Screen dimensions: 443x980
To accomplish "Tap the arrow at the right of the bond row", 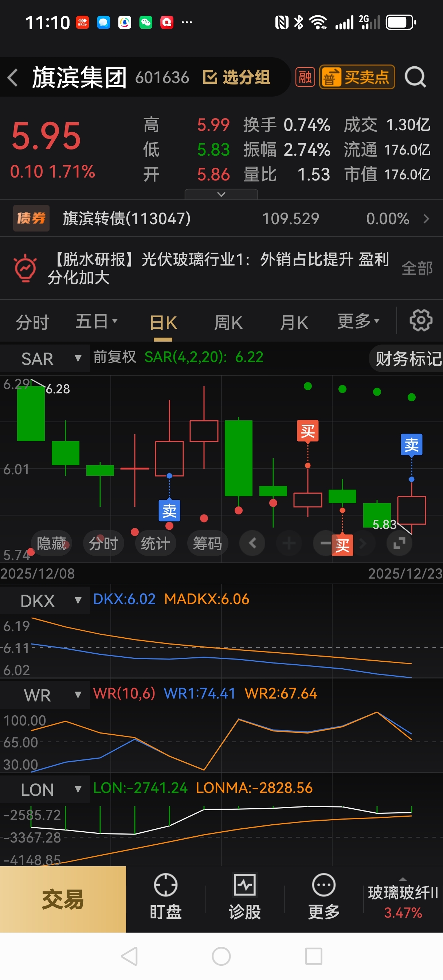I will click(x=426, y=218).
